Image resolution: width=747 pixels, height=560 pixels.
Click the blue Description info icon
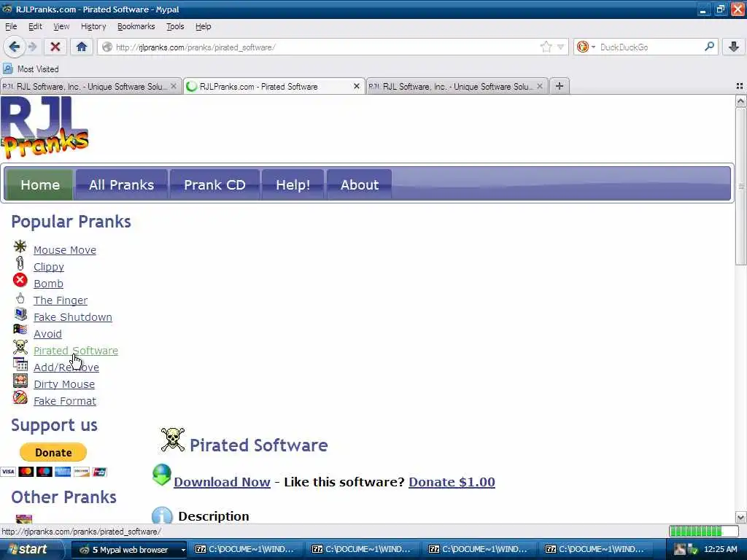click(x=162, y=516)
